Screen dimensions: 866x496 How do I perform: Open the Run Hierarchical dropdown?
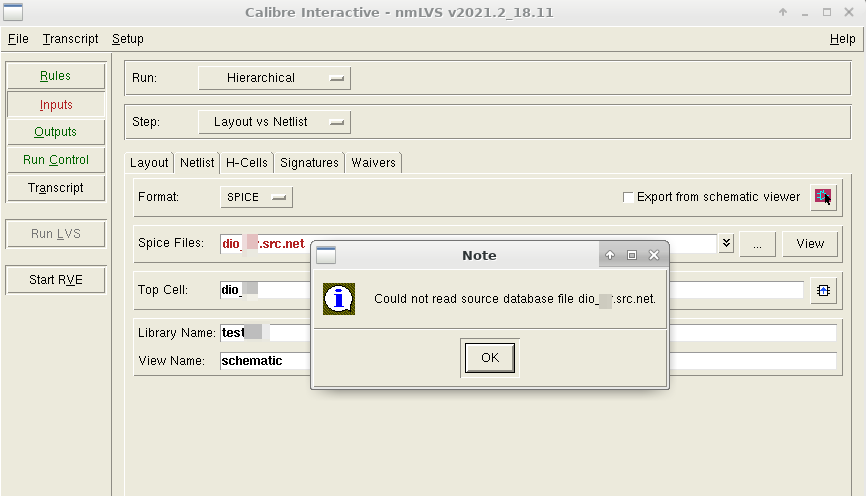click(x=274, y=78)
